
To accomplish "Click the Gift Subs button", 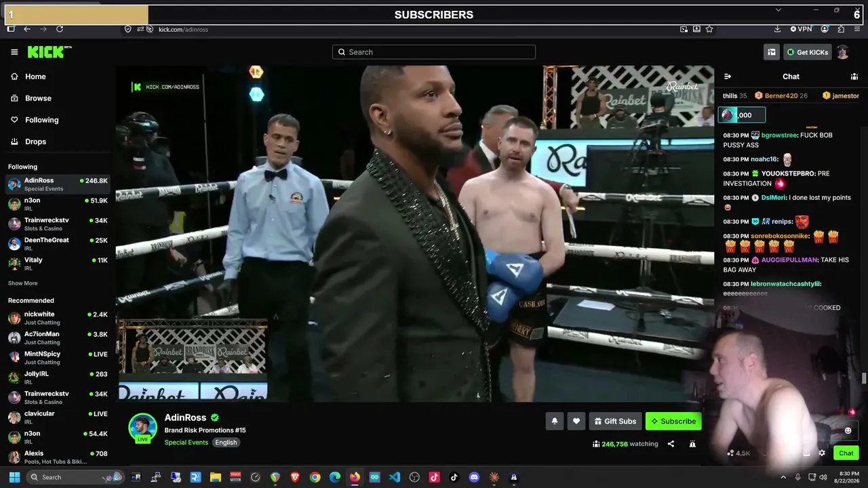I will pos(615,421).
